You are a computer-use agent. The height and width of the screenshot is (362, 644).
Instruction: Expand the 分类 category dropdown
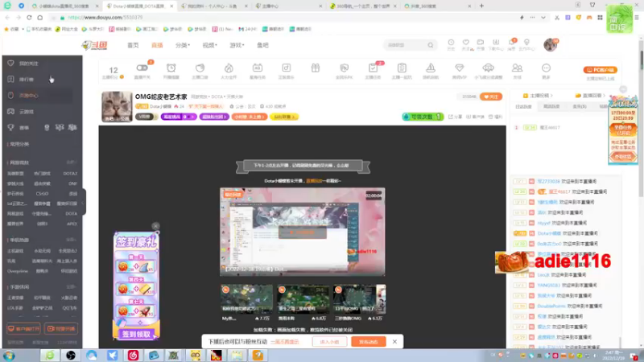[x=183, y=45]
